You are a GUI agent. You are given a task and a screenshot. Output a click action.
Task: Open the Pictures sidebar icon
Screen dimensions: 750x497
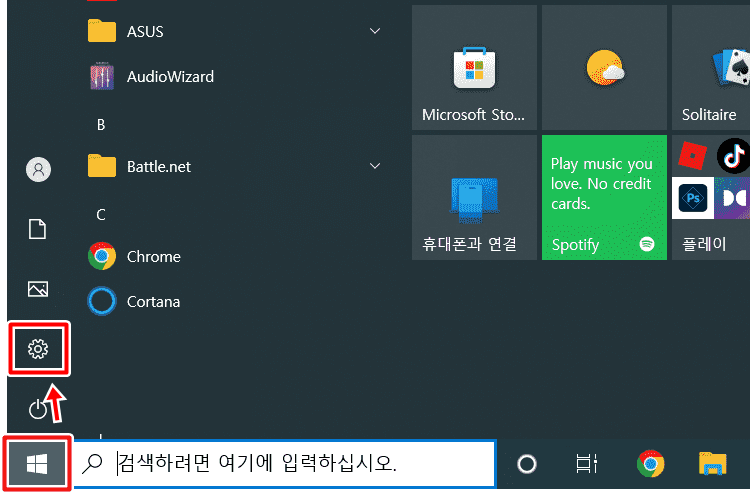point(38,289)
